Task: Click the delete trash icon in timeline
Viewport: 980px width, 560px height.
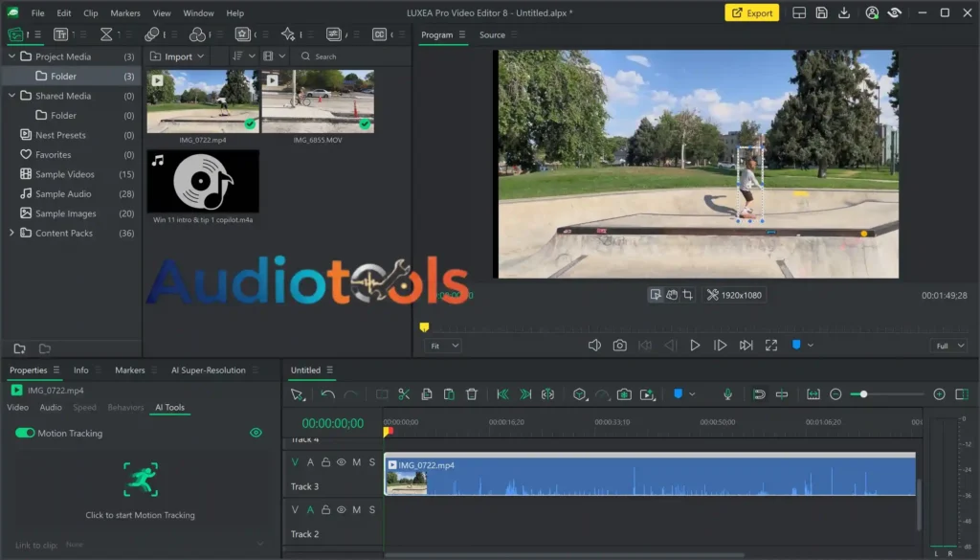Action: pyautogui.click(x=472, y=394)
